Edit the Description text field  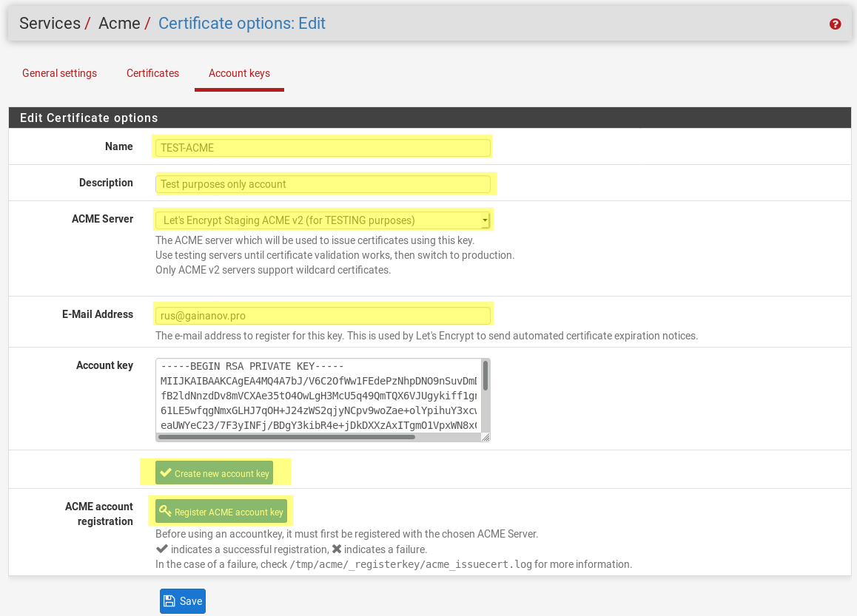point(323,184)
